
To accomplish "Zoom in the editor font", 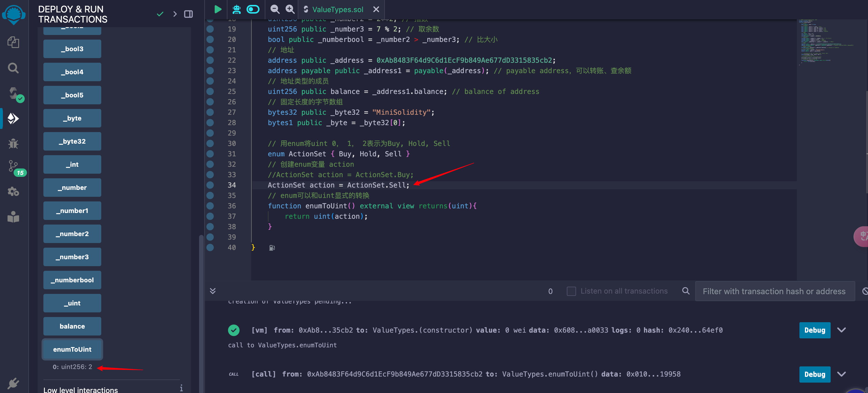I will pyautogui.click(x=290, y=10).
